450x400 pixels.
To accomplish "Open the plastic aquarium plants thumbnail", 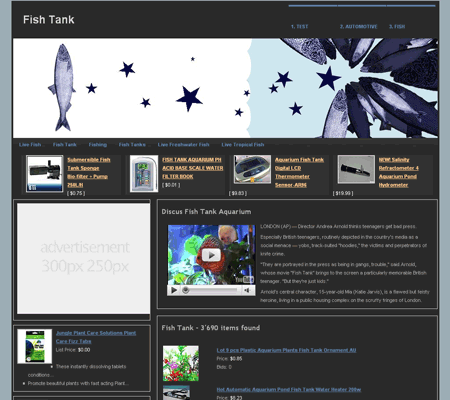I will tap(181, 363).
